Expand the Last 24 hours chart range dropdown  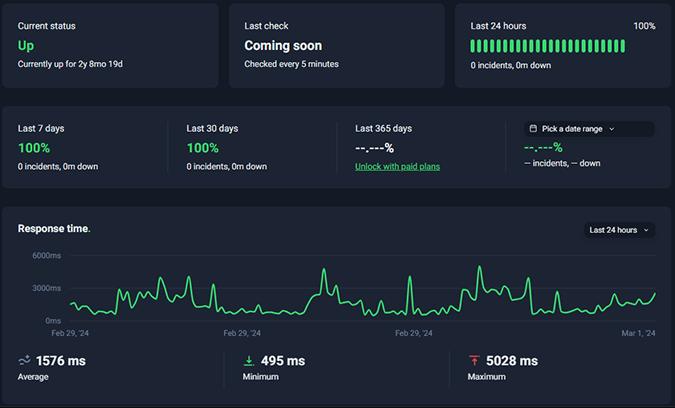[619, 230]
